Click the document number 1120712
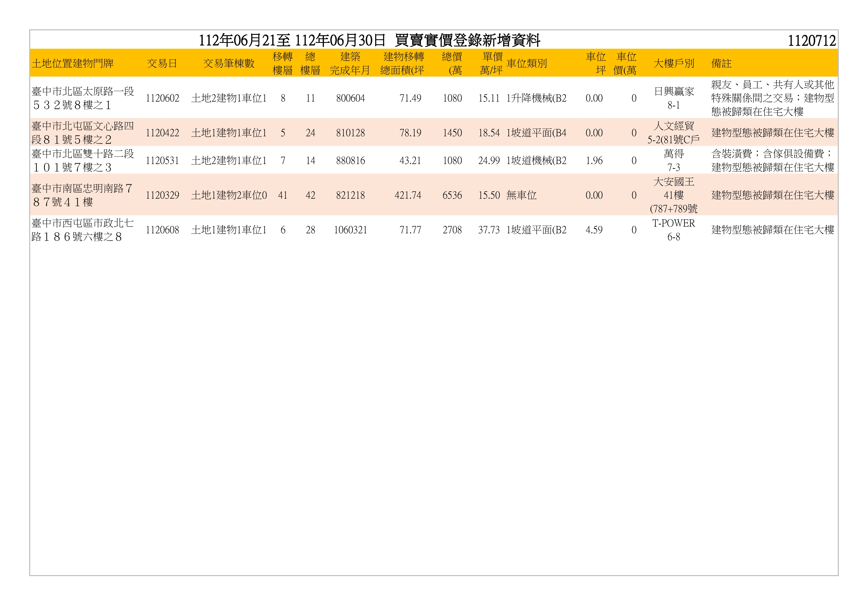This screenshot has height=614, width=868. pos(812,40)
